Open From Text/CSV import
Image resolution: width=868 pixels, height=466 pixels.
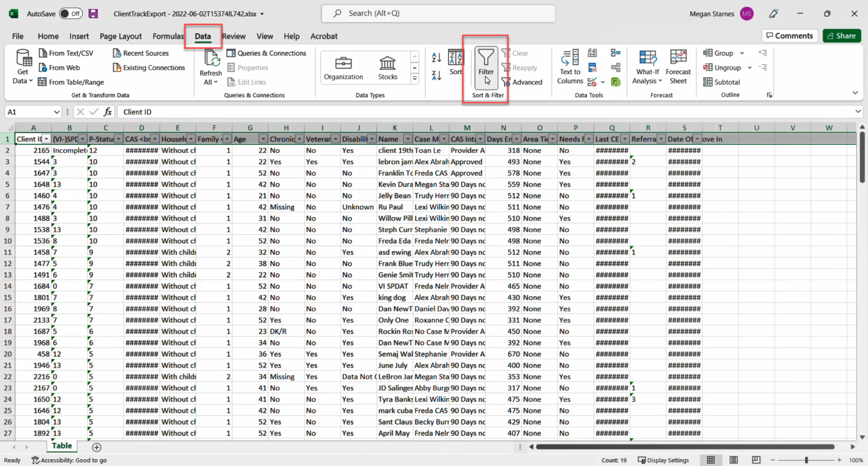click(x=68, y=53)
